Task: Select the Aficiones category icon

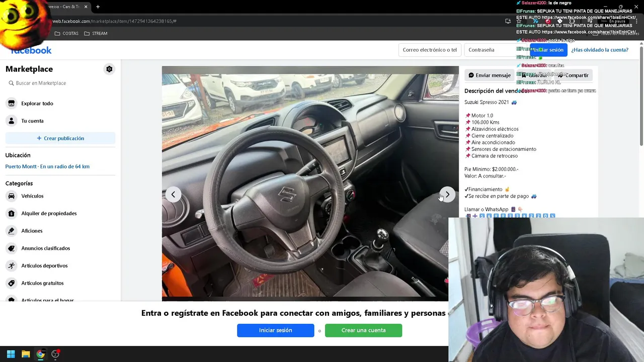Action: 12,231
